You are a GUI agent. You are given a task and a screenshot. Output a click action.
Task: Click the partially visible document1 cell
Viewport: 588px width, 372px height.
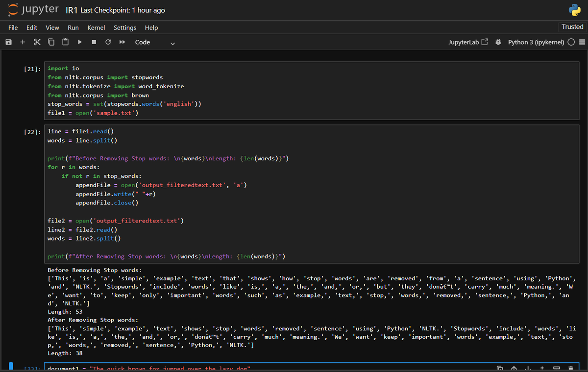[311, 368]
